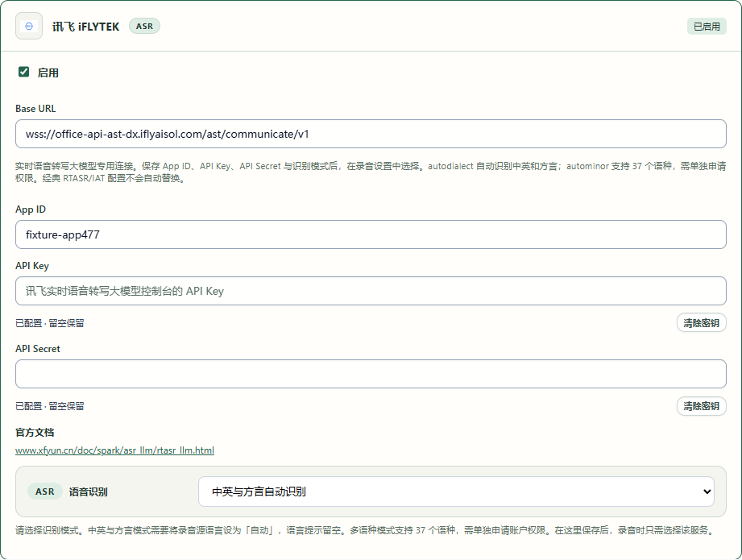Screen dimensions: 742x560
Task: Click the iFLYTEK provider logo icon
Action: pos(29,26)
